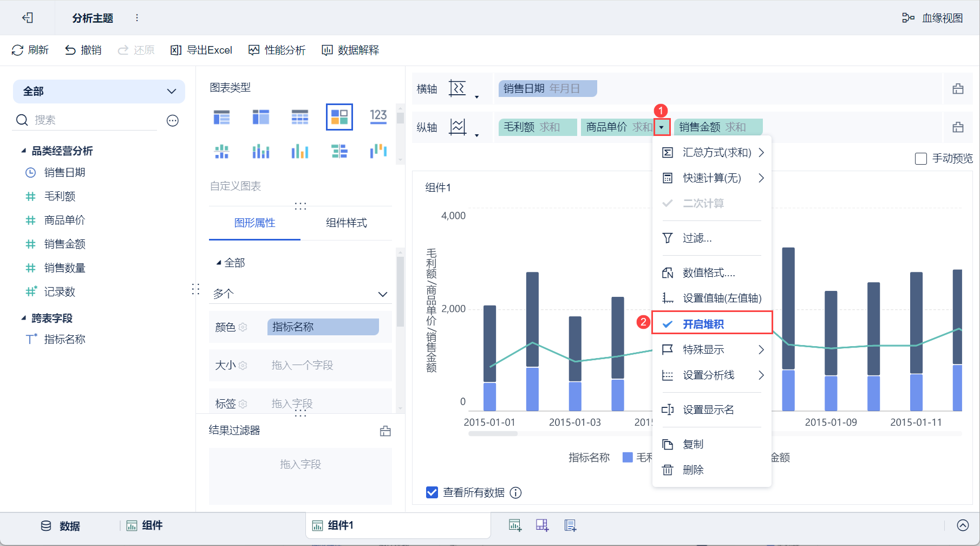The width and height of the screenshot is (980, 546).
Task: Click the 刷新 refresh button
Action: (30, 50)
